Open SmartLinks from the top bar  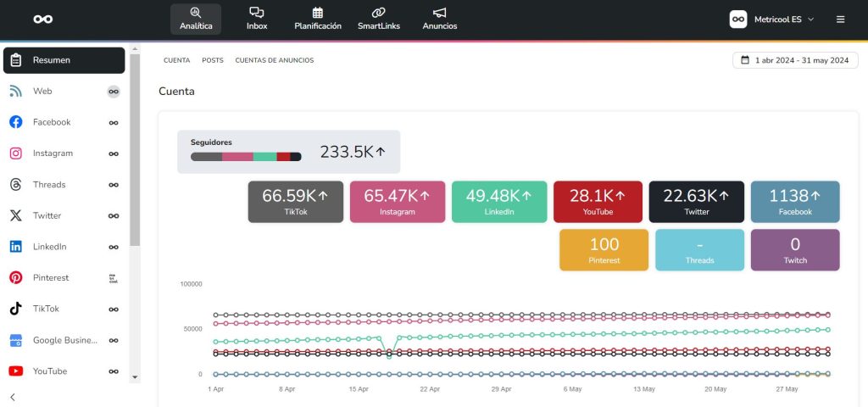click(x=379, y=20)
